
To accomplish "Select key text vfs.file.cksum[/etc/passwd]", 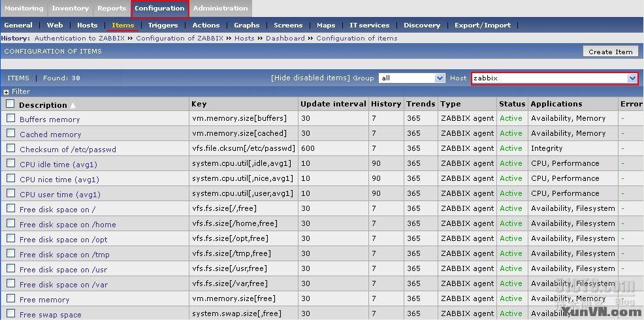I will tap(244, 148).
